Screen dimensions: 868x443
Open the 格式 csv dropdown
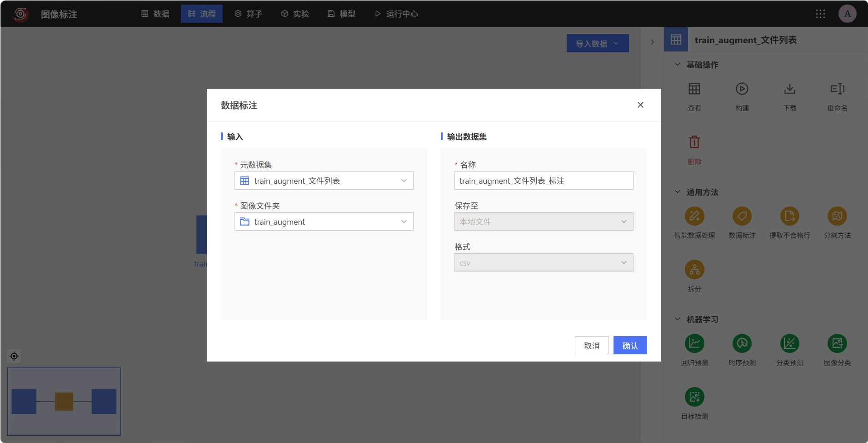point(544,262)
